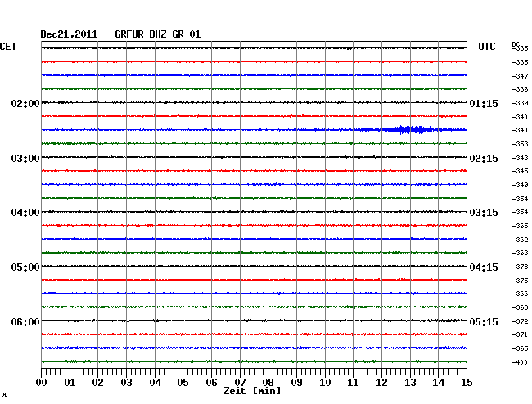Click the date label Dec21,2011
The image size is (532, 404).
(69, 34)
